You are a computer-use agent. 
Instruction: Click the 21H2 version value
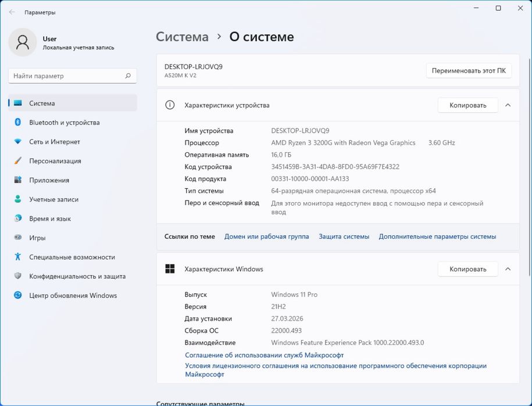click(279, 306)
